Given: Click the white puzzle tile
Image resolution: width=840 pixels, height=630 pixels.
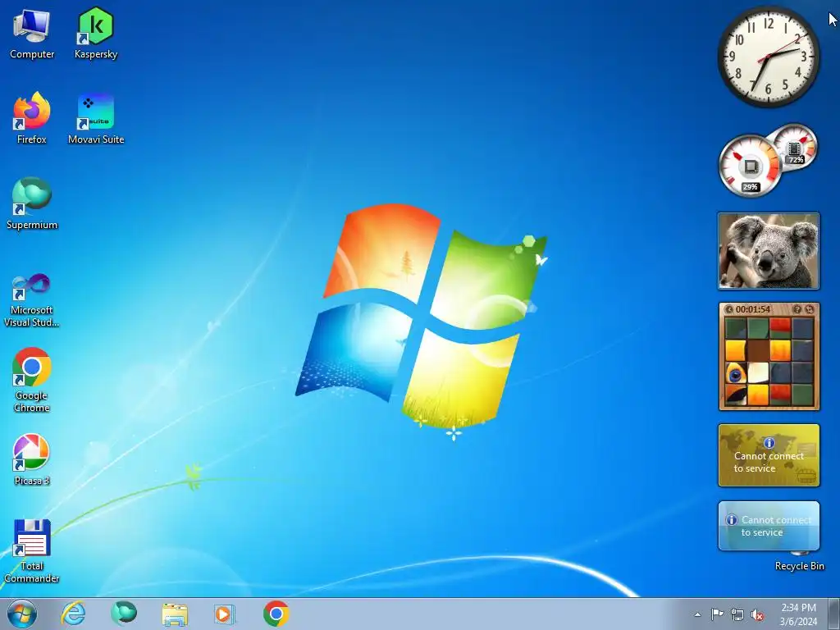Looking at the screenshot, I should (x=758, y=373).
